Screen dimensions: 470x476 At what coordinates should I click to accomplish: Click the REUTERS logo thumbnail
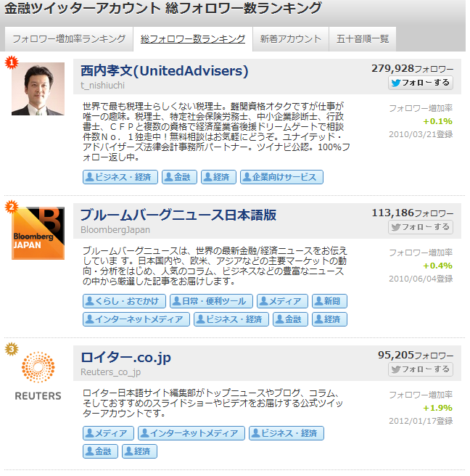pyautogui.click(x=38, y=376)
